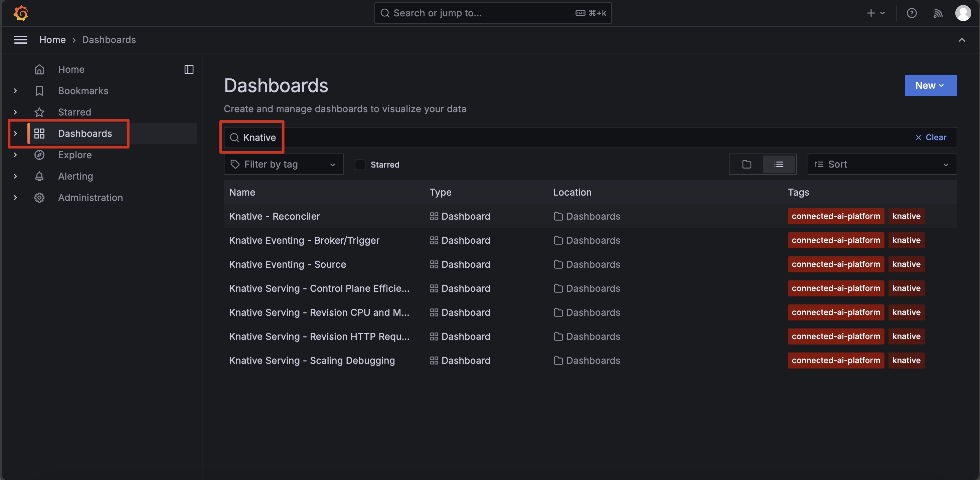Click connected-ai-platform tag on Broker/Trigger row
Image resolution: width=980 pixels, height=480 pixels.
tap(835, 240)
